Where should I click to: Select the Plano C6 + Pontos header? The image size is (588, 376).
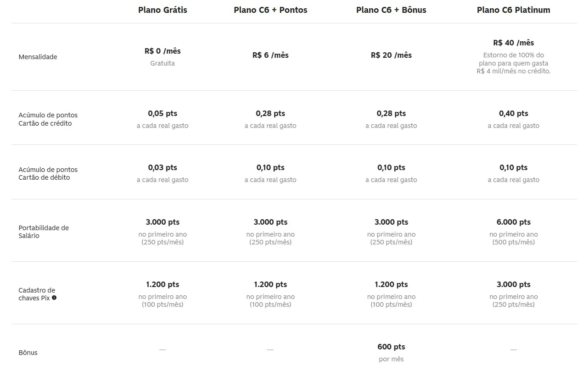270,10
